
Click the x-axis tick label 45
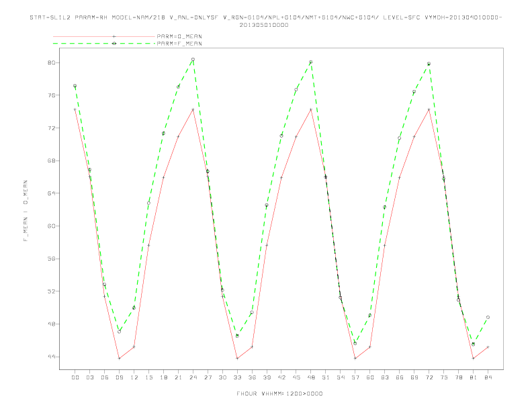[296, 377]
